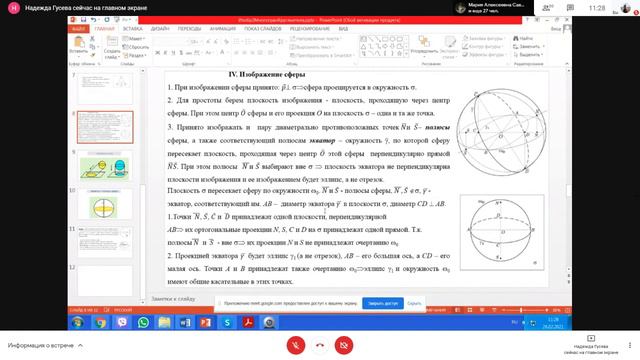
Task: Click the slide notes field 'Заметки к слайду'
Action: (173, 299)
